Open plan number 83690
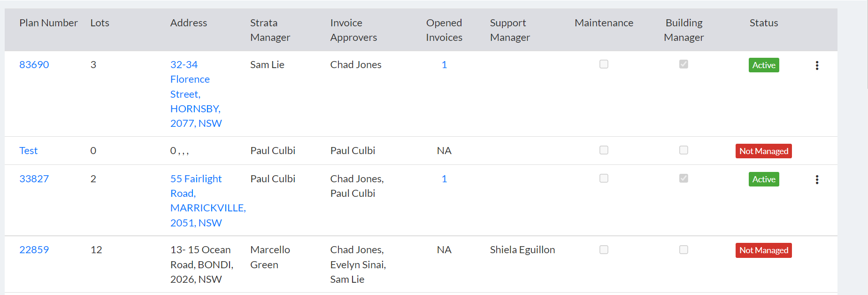Screen dimensions: 868x295 (34, 65)
